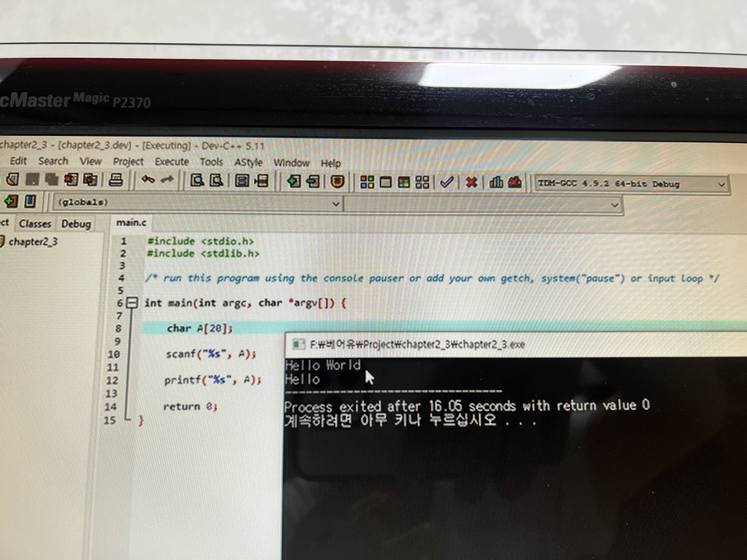This screenshot has width=747, height=560.
Task: Click the printf("%s", A); line
Action: (x=213, y=380)
